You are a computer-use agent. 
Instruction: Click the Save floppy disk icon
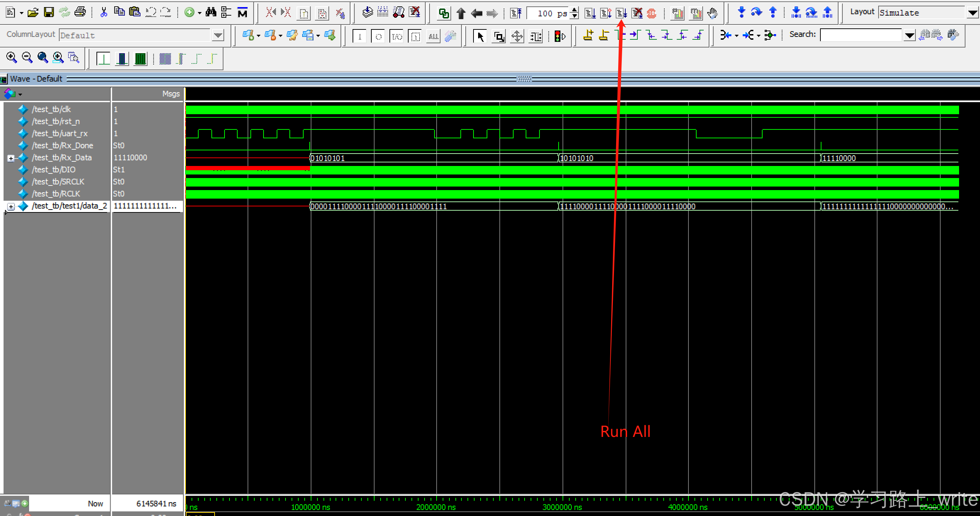pyautogui.click(x=49, y=12)
